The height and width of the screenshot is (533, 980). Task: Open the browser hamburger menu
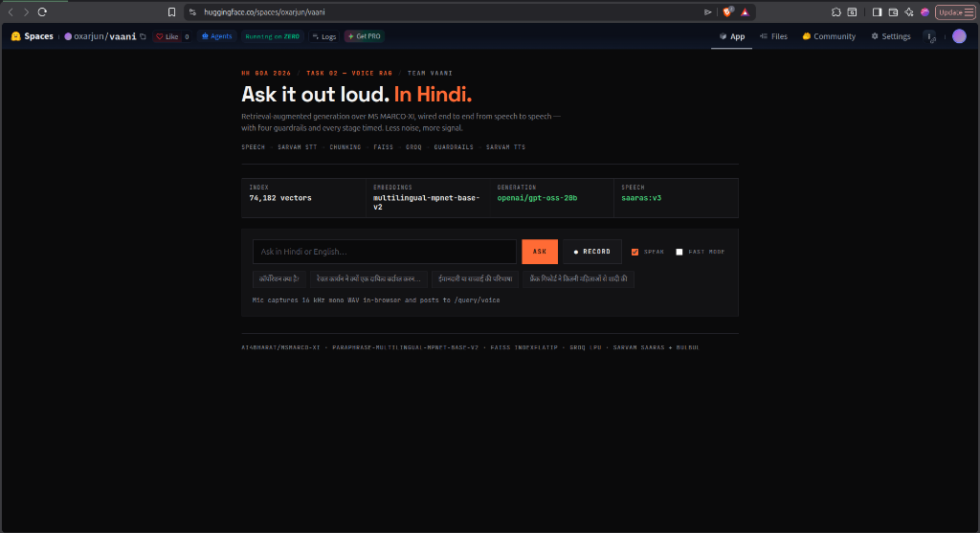(969, 11)
